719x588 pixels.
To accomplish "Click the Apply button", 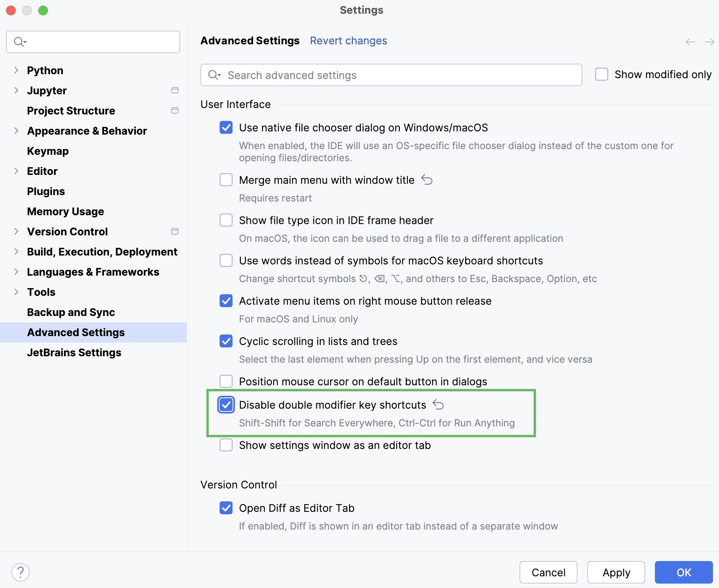I will (x=616, y=572).
